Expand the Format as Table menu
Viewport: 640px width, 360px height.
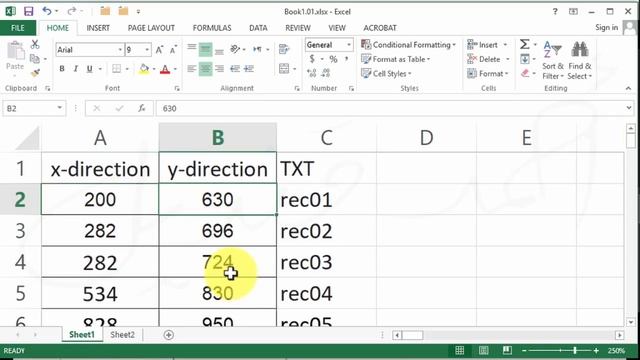point(396,59)
